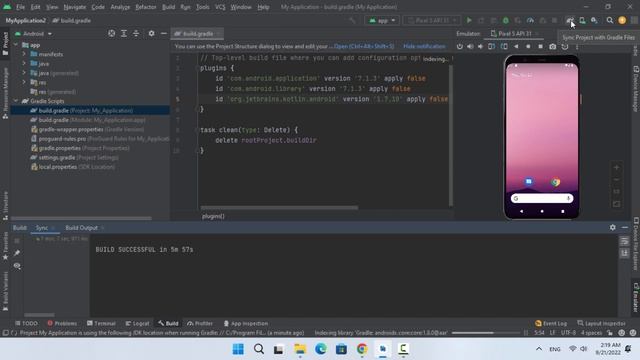Viewport: 640px width, 360px height.
Task: Click the Google search bar on emulator screen
Action: coord(542,198)
